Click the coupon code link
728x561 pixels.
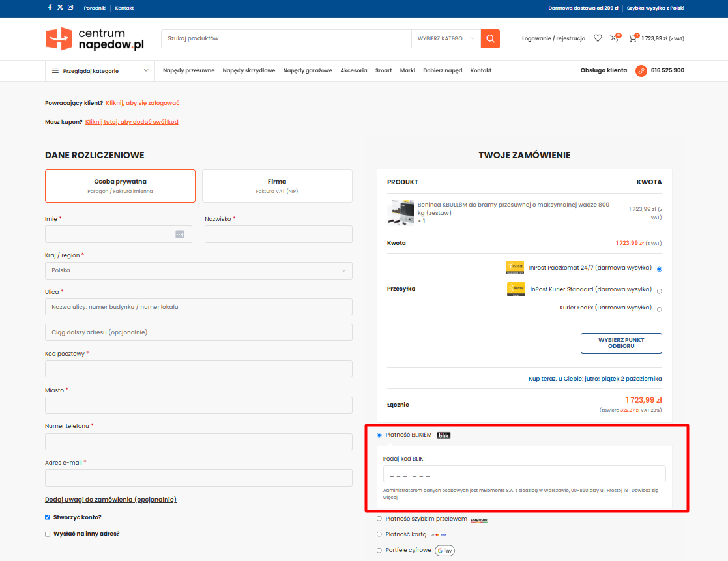click(132, 122)
